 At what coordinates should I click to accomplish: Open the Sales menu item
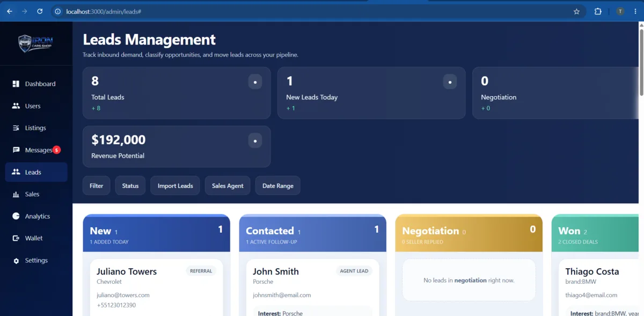point(36,194)
